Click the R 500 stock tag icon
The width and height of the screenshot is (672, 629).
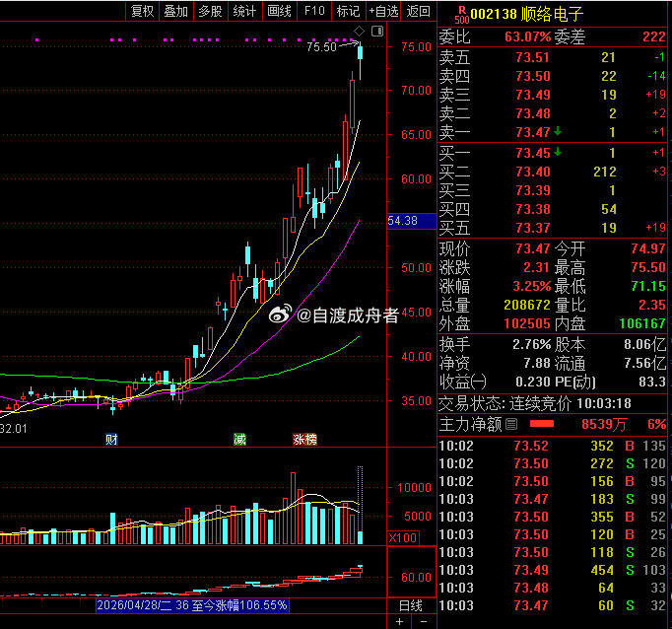pyautogui.click(x=461, y=15)
